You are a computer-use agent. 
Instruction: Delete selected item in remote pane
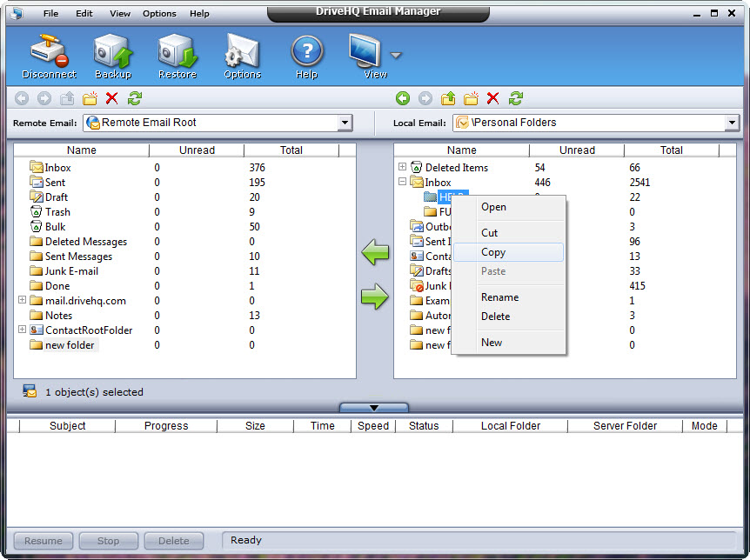pyautogui.click(x=112, y=98)
